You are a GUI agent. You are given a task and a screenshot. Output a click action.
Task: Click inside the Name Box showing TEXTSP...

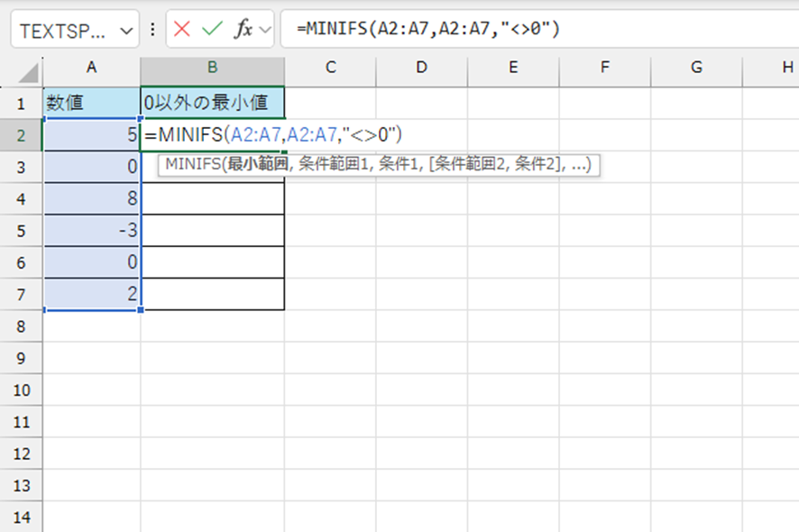(x=61, y=30)
